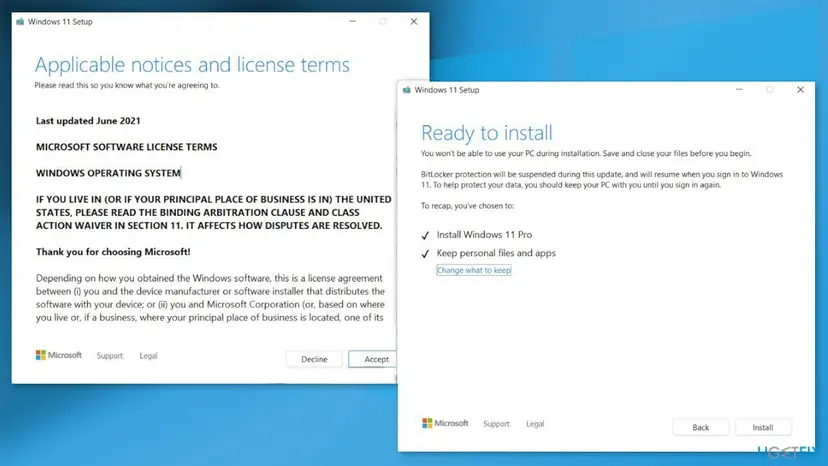Image resolution: width=828 pixels, height=466 pixels.
Task: Click 'MICROSOFT SOFTWARE LICENSE TERMS' line
Action: pyautogui.click(x=127, y=147)
